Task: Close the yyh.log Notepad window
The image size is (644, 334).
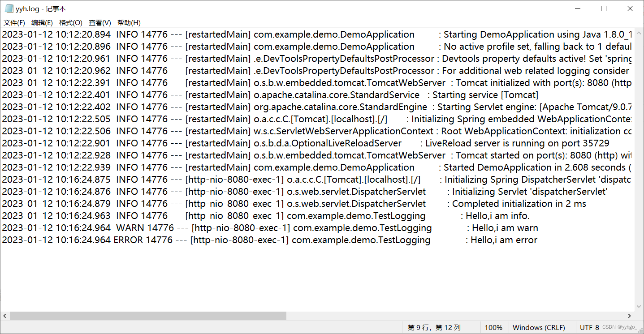Action: (630, 9)
